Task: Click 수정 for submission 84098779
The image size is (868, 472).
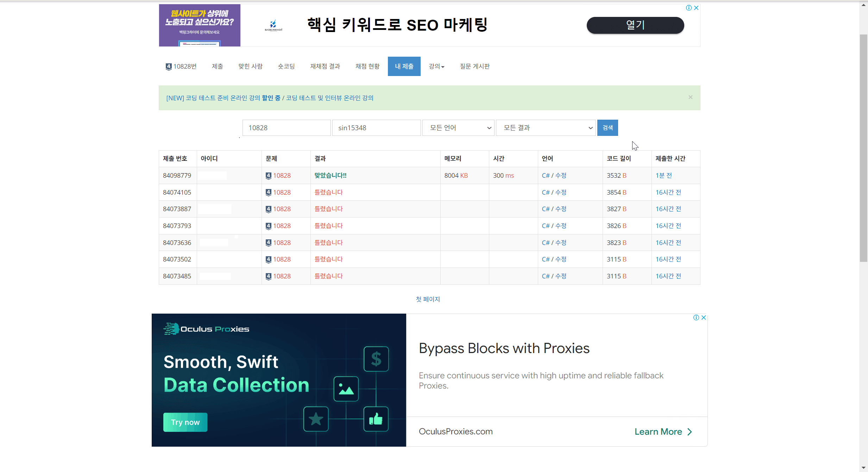Action: 561,176
